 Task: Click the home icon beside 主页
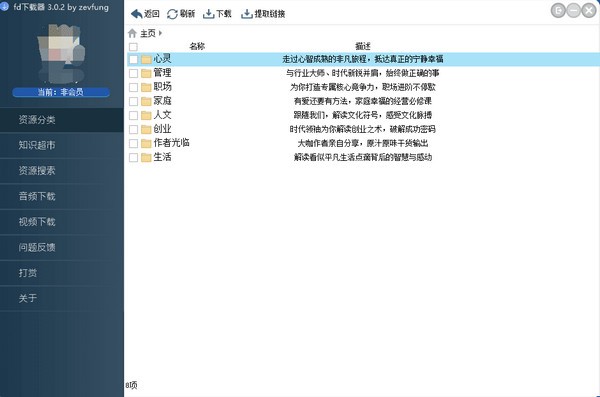(x=132, y=33)
